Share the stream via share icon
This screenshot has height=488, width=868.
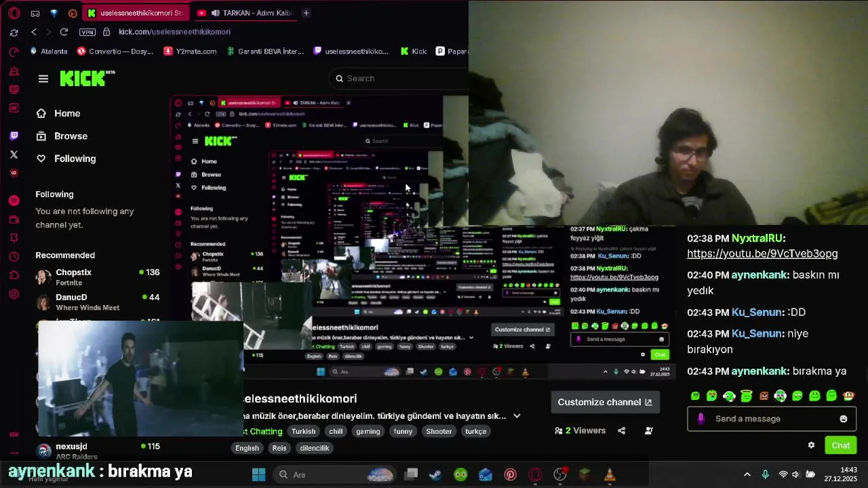pyautogui.click(x=621, y=430)
